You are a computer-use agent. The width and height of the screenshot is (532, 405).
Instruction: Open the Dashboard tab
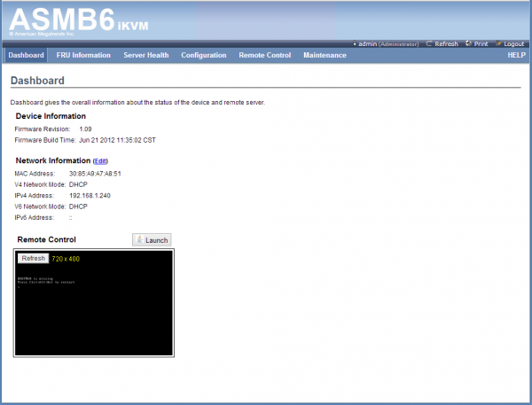26,55
